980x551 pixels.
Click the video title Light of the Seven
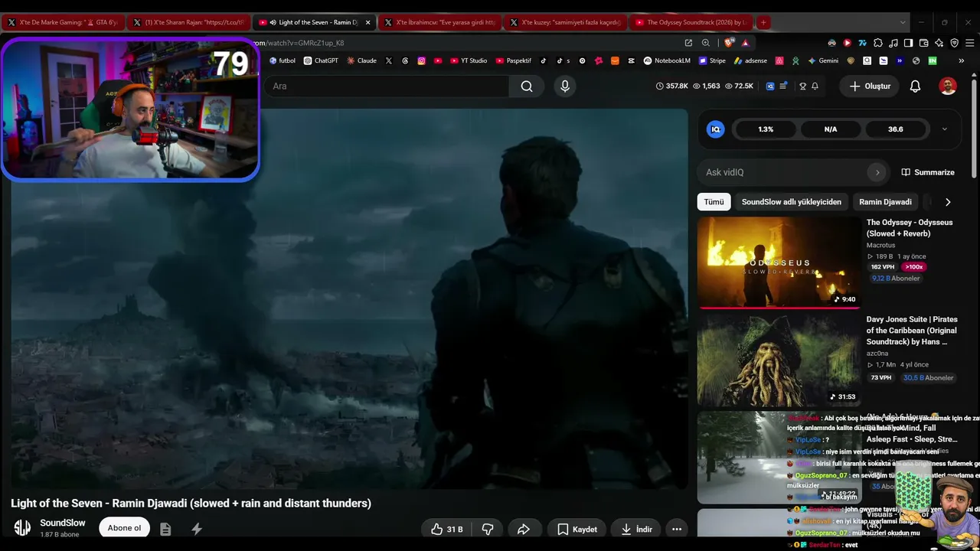point(191,503)
